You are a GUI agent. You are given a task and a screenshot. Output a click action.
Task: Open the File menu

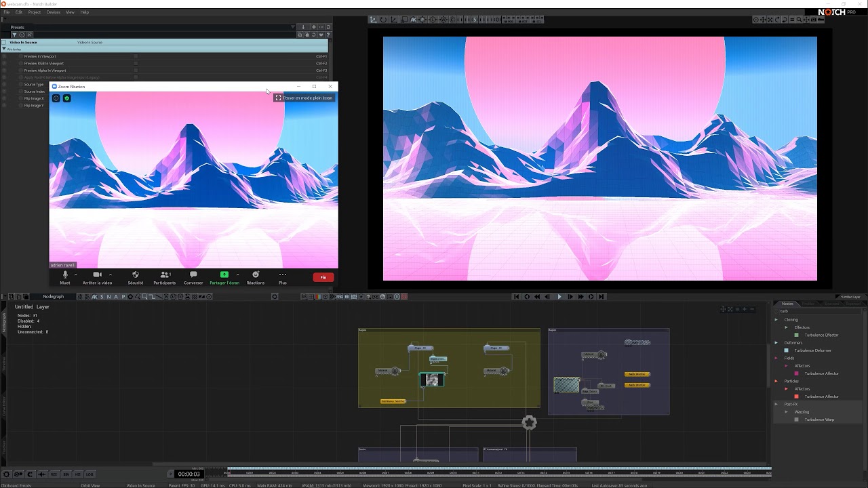click(x=7, y=12)
